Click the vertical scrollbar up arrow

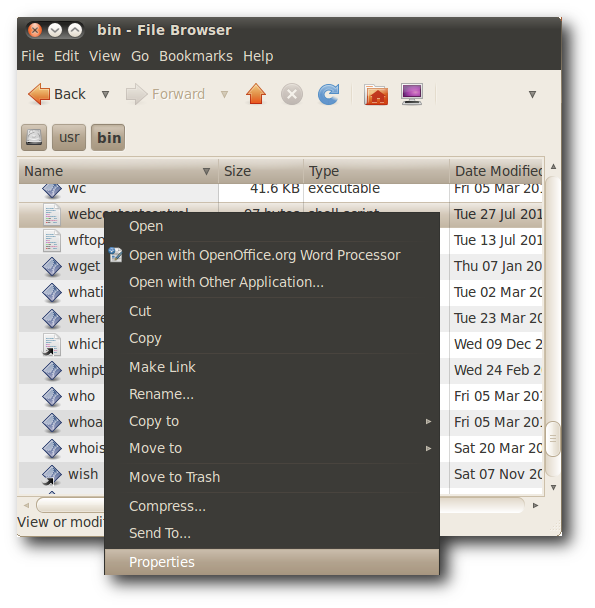553,166
